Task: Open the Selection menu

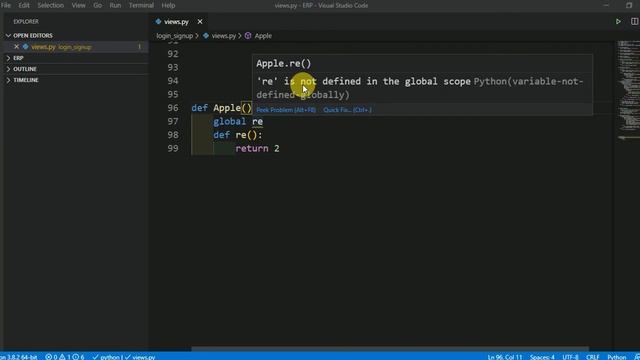Action: (51, 5)
